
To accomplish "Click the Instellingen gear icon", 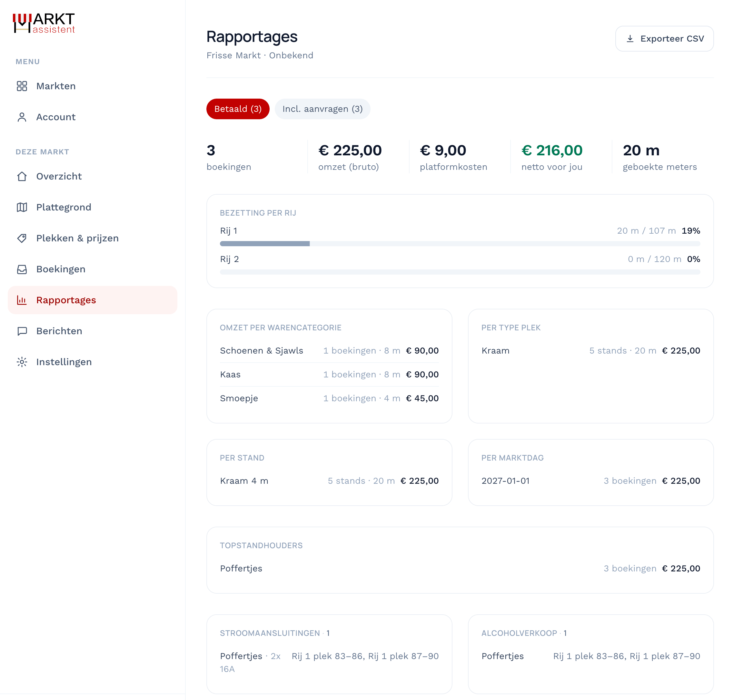I will (22, 362).
